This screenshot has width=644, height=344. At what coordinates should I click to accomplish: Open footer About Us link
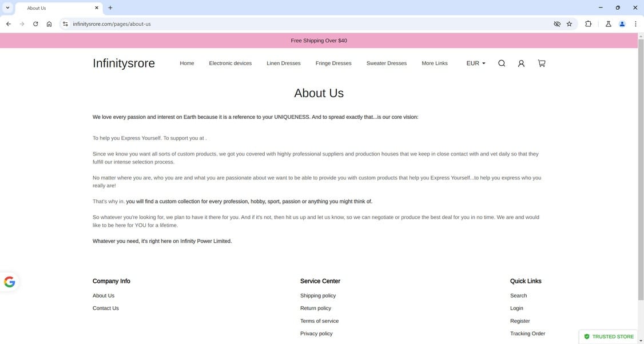(x=104, y=295)
